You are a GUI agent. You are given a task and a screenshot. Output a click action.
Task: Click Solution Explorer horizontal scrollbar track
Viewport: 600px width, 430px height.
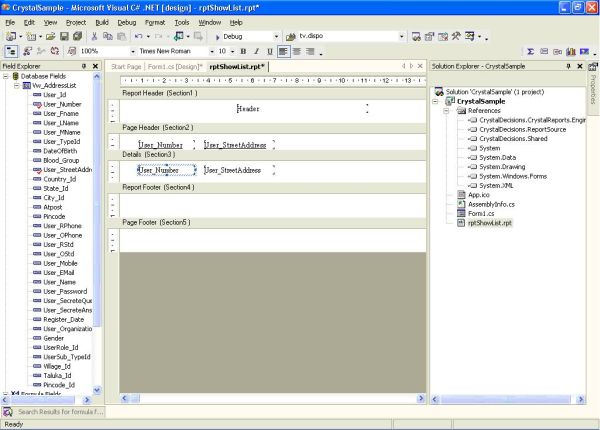tap(506, 399)
